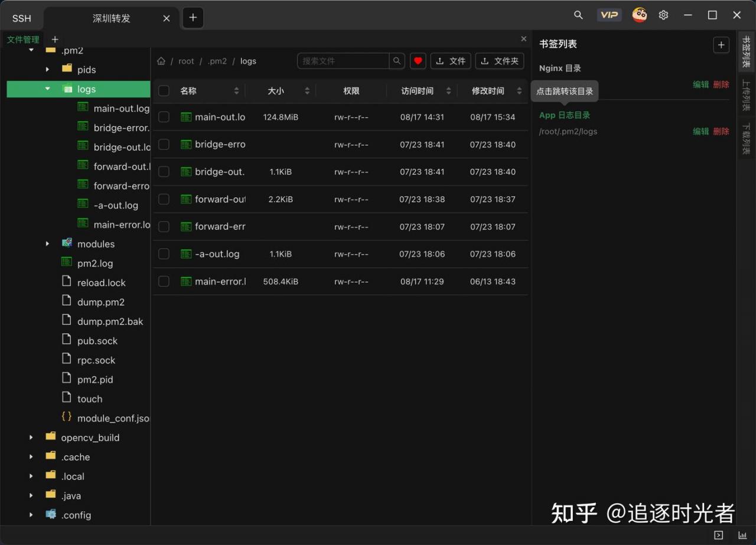Screen dimensions: 756x545
Task: Sort files by 修改时间 arrows
Action: tap(519, 91)
